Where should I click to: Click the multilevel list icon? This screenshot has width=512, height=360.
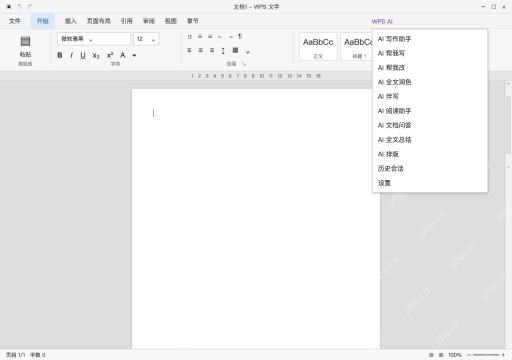point(210,37)
